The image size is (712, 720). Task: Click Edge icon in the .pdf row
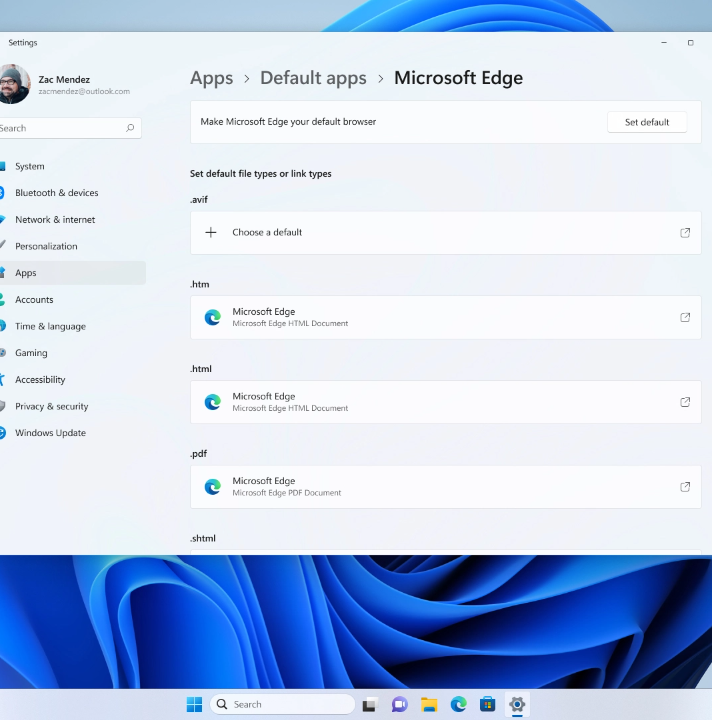(213, 487)
